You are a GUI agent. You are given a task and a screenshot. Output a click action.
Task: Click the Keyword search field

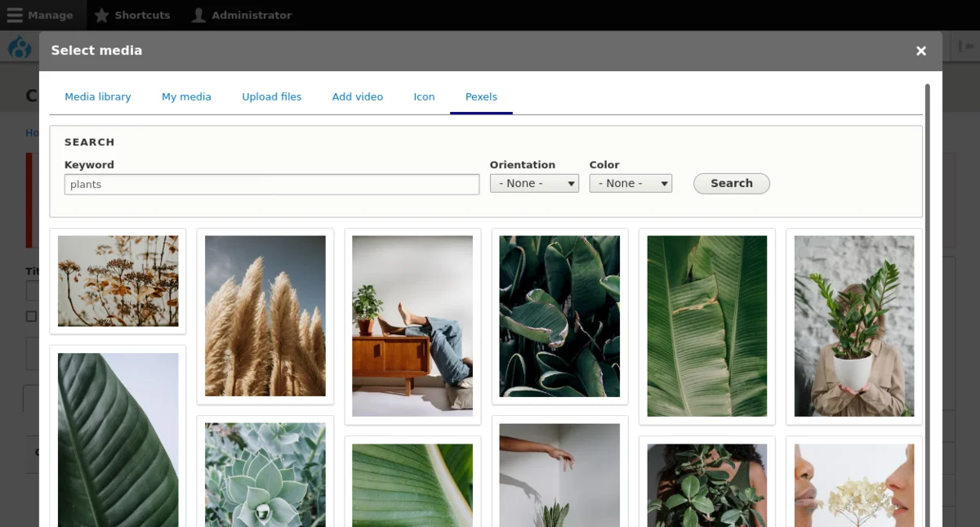point(272,185)
